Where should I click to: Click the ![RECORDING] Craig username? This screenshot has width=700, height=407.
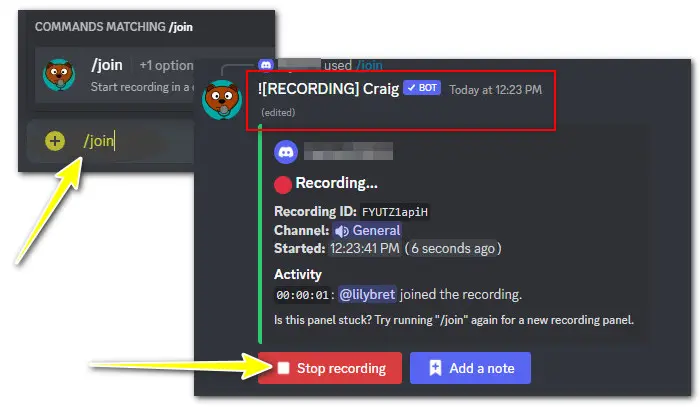click(328, 89)
